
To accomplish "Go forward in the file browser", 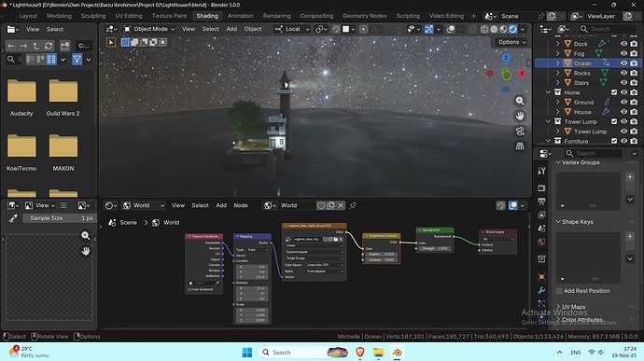I will pyautogui.click(x=23, y=46).
